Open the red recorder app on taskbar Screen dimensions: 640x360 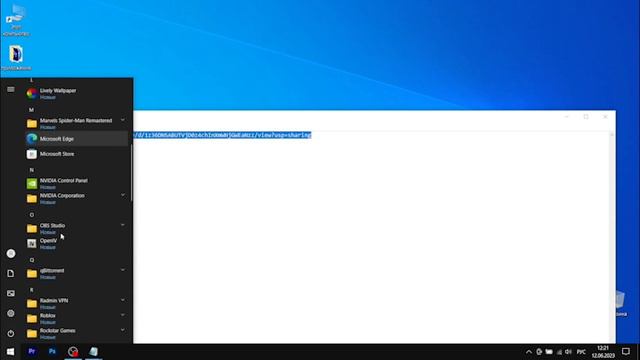(73, 351)
